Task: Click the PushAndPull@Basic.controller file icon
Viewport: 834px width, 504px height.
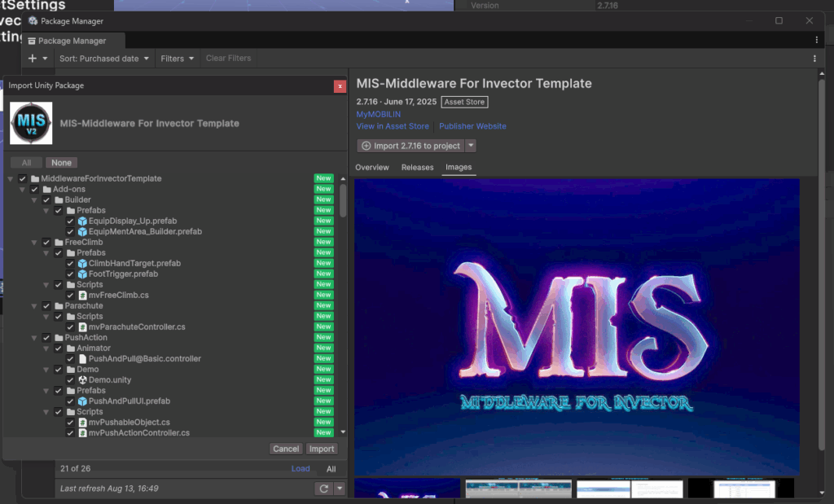Action: (81, 359)
